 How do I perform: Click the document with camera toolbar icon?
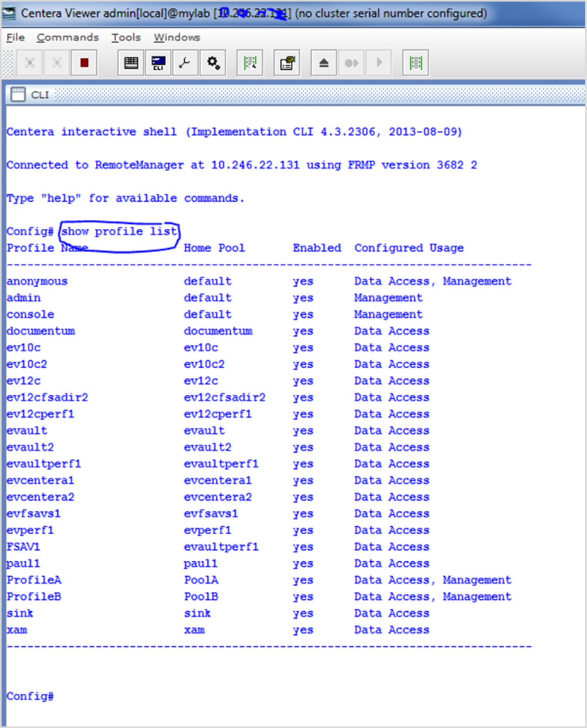coord(287,62)
